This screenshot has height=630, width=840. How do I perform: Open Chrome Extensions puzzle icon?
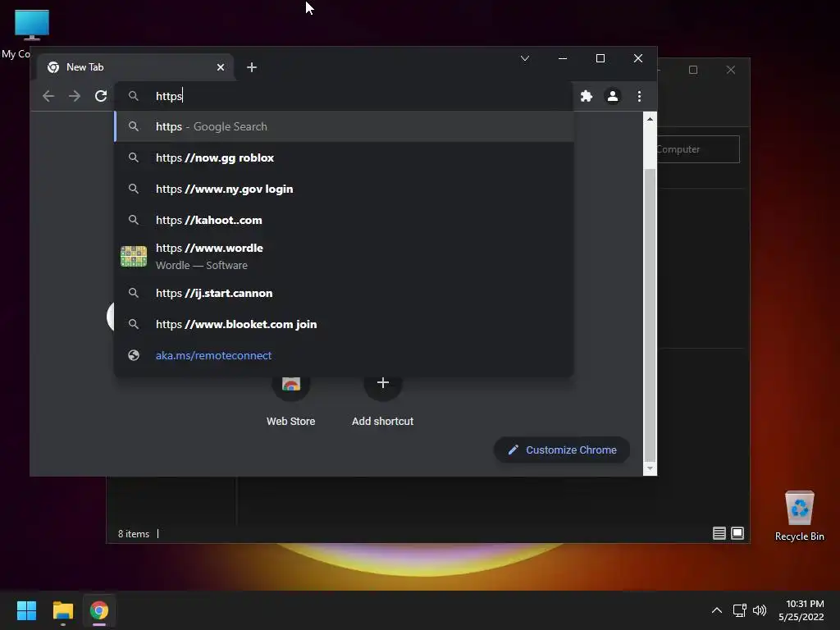(x=587, y=96)
